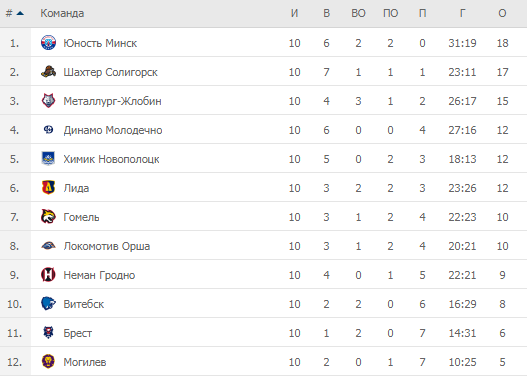Click the Неман Гродно logo

point(48,275)
